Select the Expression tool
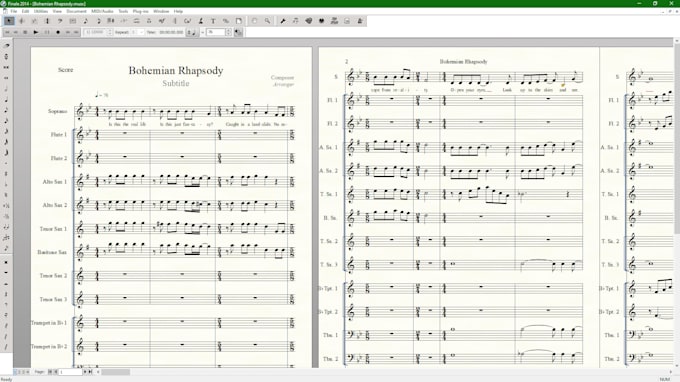This screenshot has height=382, width=680. [x=162, y=21]
